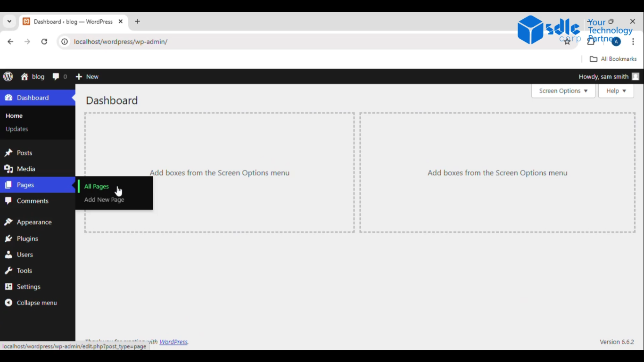Open the comments bubble in admin bar

(56, 76)
